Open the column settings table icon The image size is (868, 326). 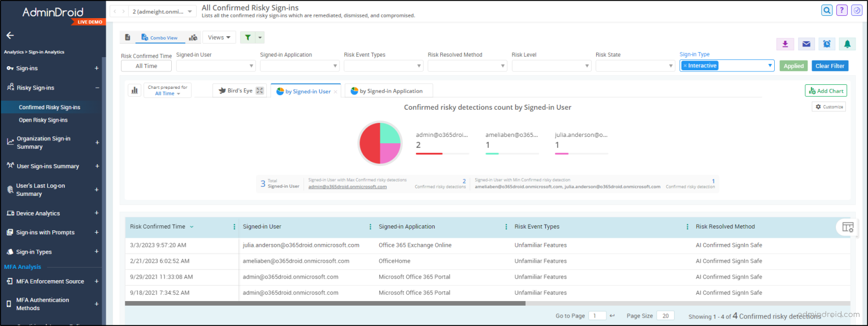848,226
